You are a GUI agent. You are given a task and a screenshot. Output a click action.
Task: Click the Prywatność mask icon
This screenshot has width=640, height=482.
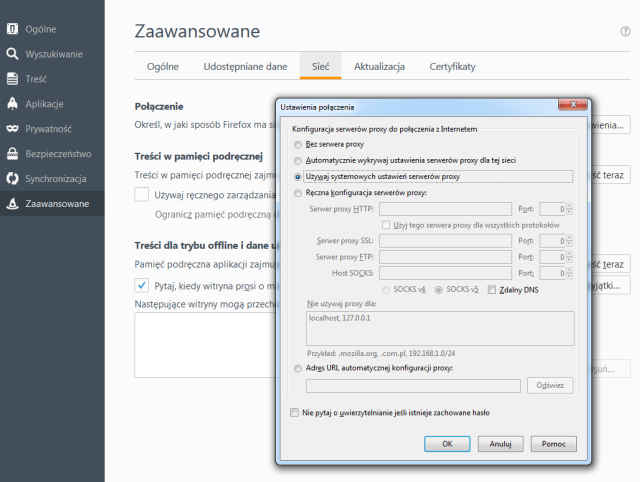[x=12, y=129]
